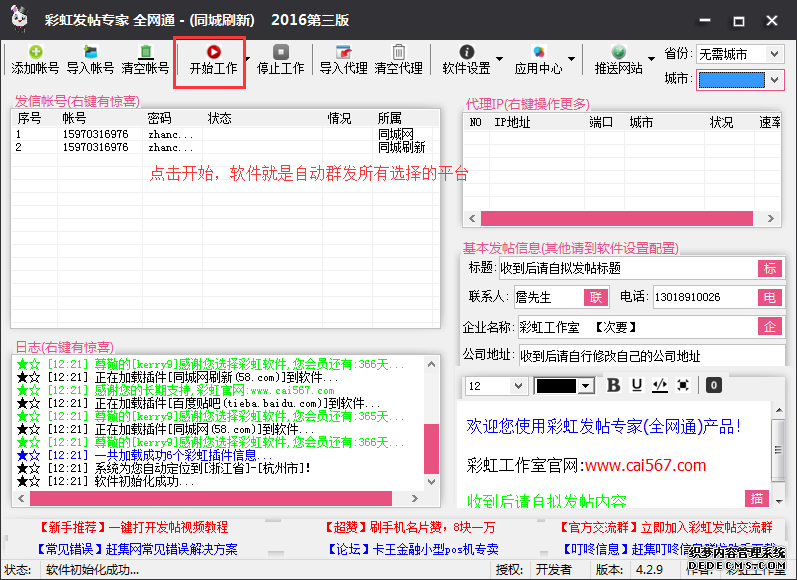This screenshot has height=580, width=797.
Task: Expand the arrow next to 应用中心
Action: 571,59
